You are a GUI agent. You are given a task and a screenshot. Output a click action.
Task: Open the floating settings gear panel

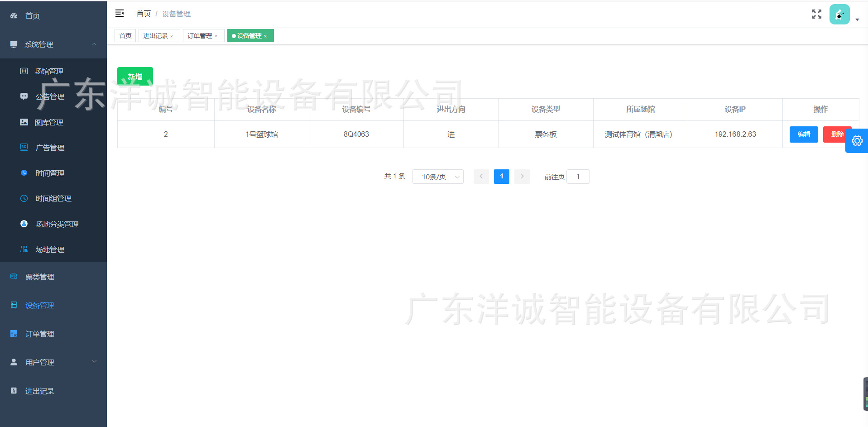[x=856, y=141]
